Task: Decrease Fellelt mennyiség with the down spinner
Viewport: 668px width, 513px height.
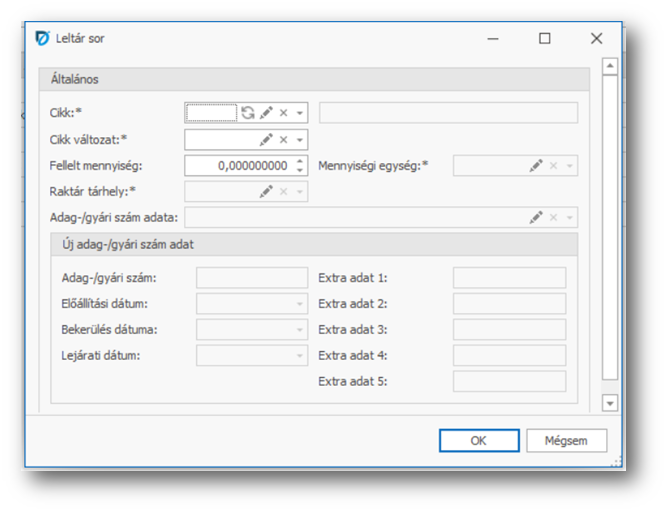Action: tap(300, 171)
